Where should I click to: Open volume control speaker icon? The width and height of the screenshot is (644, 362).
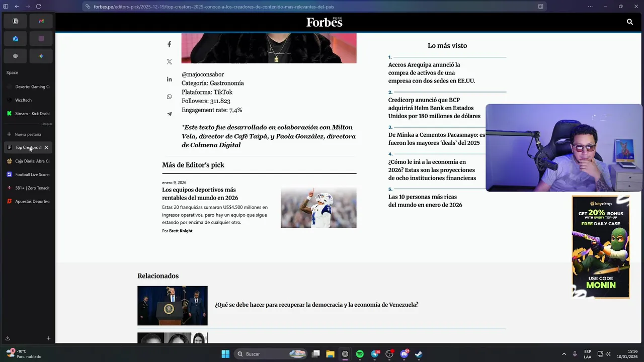tap(608, 354)
